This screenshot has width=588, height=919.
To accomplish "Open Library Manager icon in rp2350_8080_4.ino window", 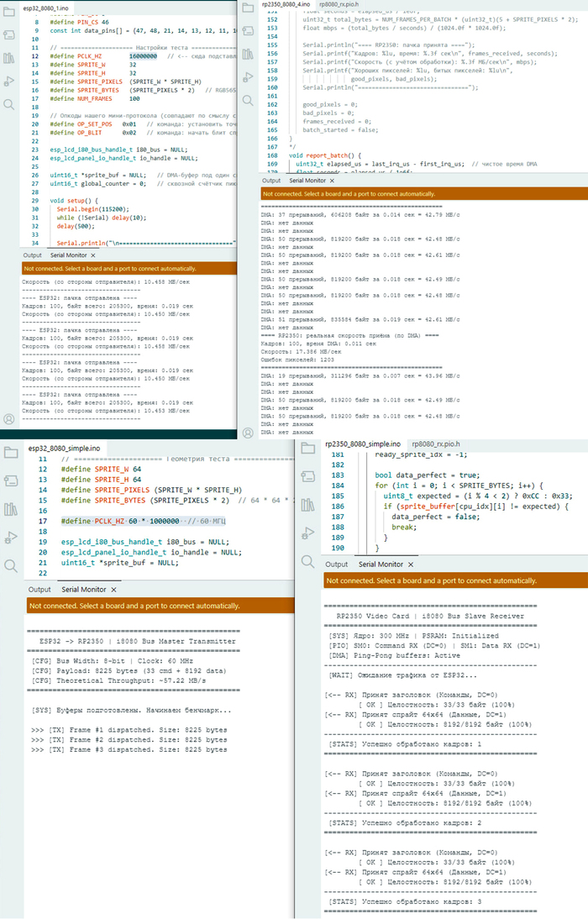I will pos(249,54).
